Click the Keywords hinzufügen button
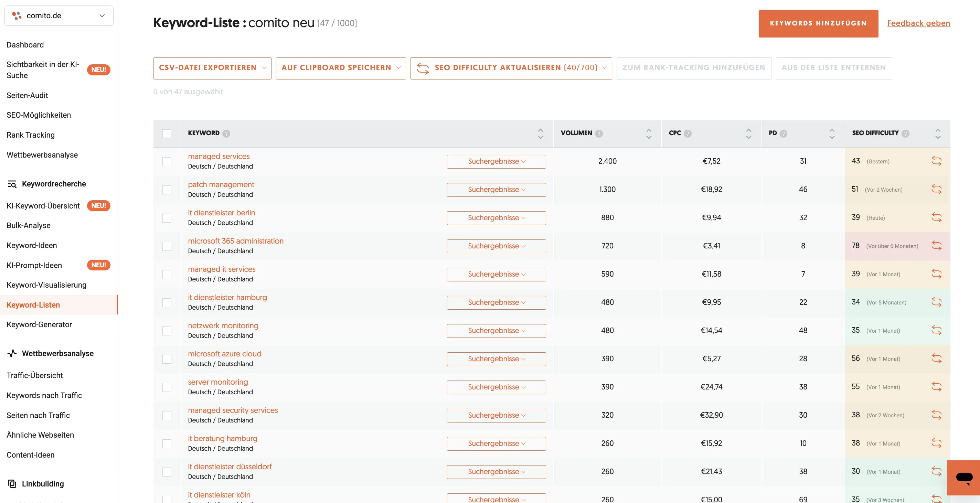The width and height of the screenshot is (980, 503). pyautogui.click(x=818, y=23)
